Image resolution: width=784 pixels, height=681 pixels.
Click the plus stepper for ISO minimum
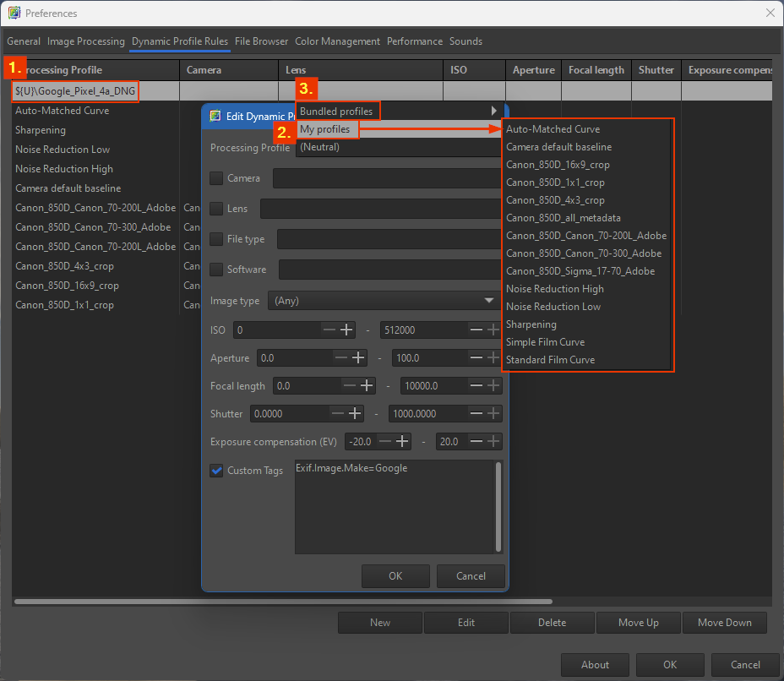pyautogui.click(x=346, y=330)
